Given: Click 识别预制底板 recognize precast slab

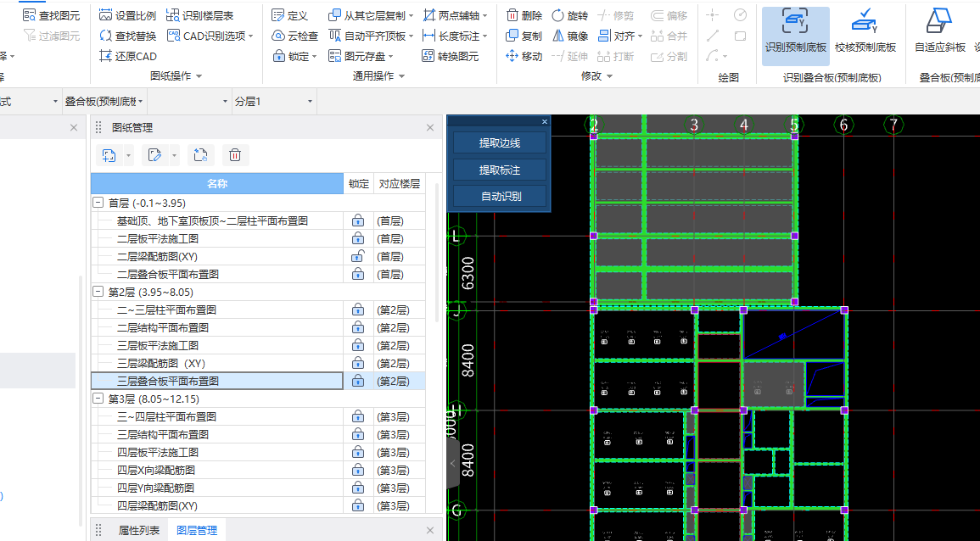Looking at the screenshot, I should click(796, 36).
